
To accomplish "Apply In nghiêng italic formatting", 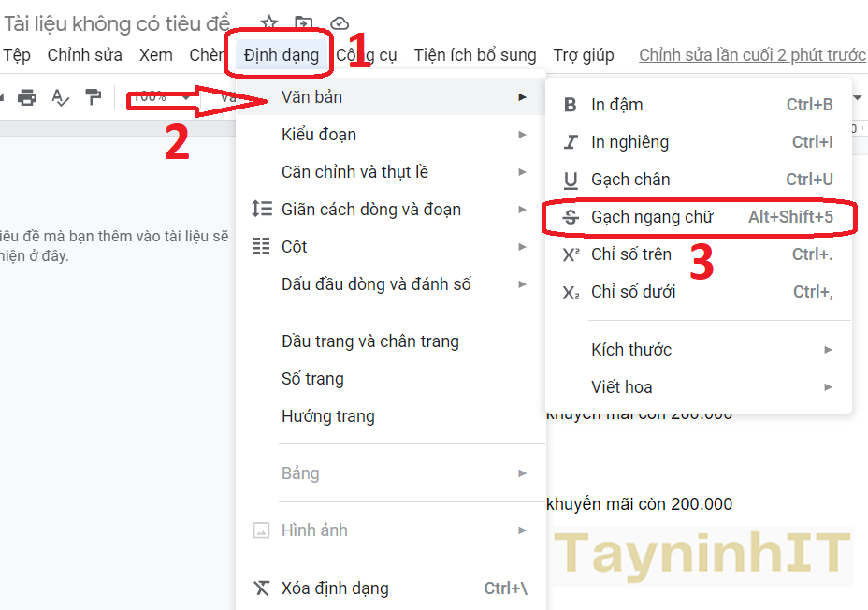I will [629, 142].
